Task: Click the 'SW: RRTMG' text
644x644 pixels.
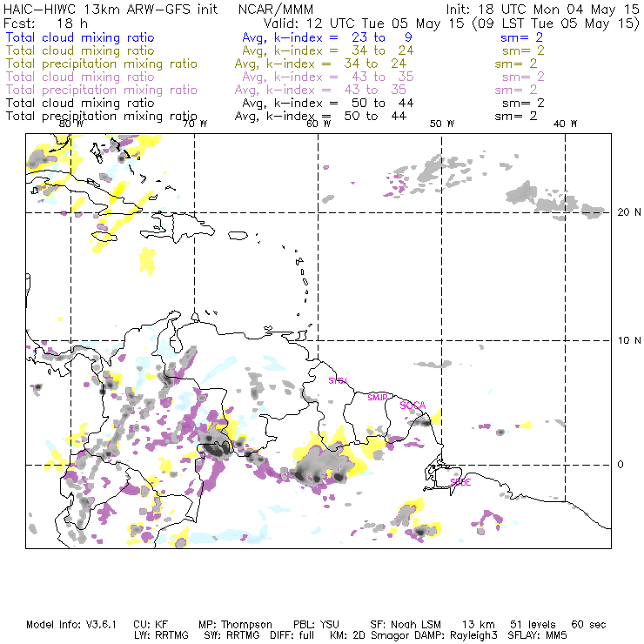Action: pyautogui.click(x=231, y=635)
